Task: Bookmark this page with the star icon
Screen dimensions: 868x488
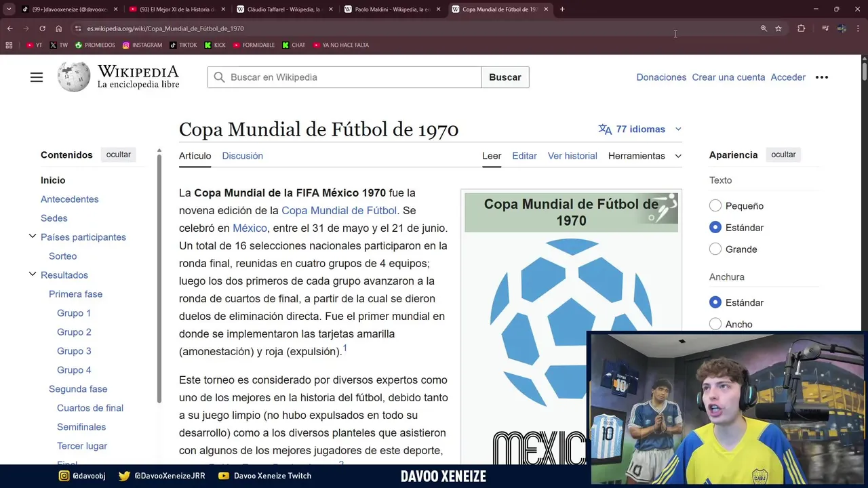Action: click(x=778, y=28)
